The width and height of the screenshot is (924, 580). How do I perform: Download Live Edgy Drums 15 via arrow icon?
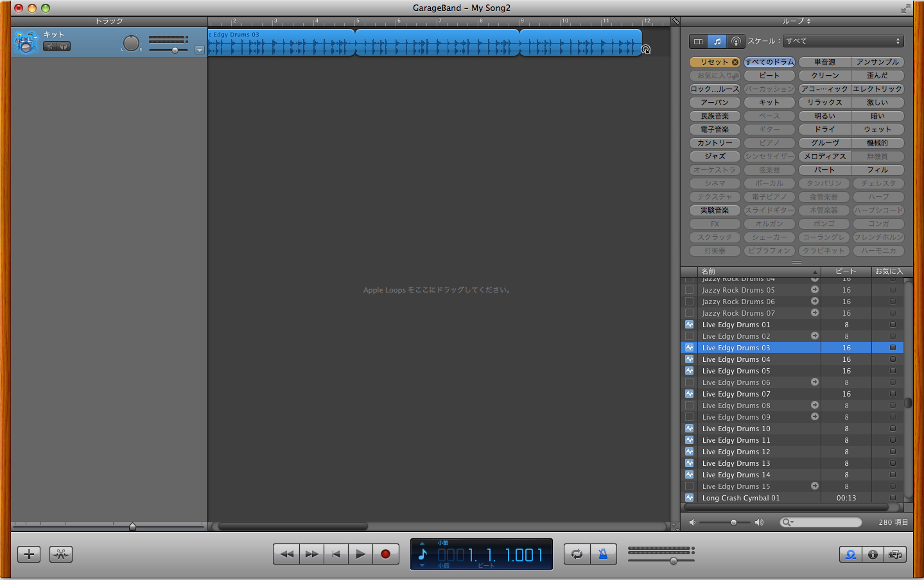click(814, 486)
